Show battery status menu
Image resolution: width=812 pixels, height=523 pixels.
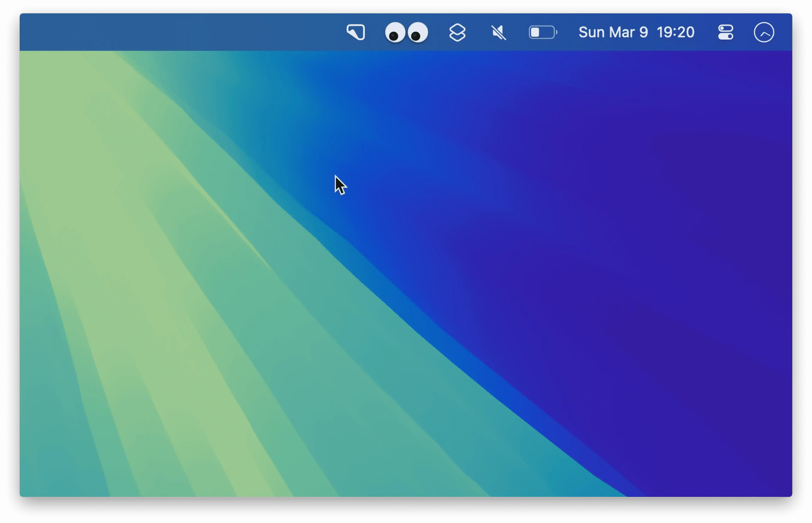[543, 33]
